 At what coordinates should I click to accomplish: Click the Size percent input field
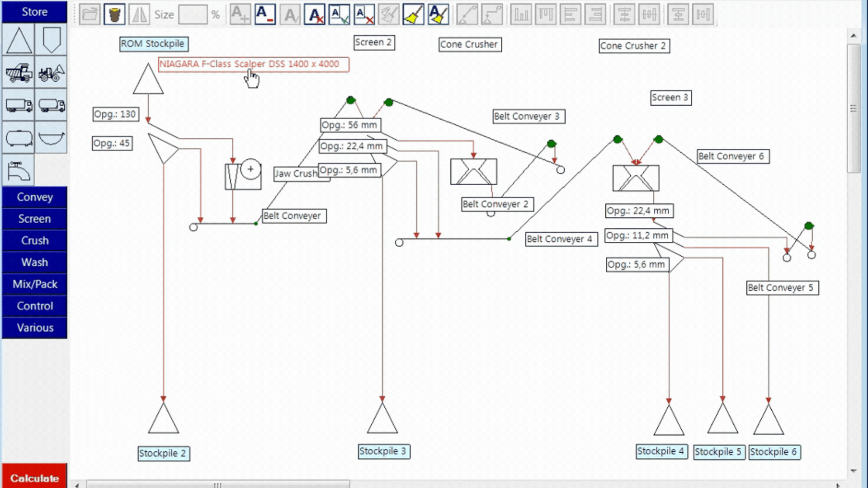193,14
